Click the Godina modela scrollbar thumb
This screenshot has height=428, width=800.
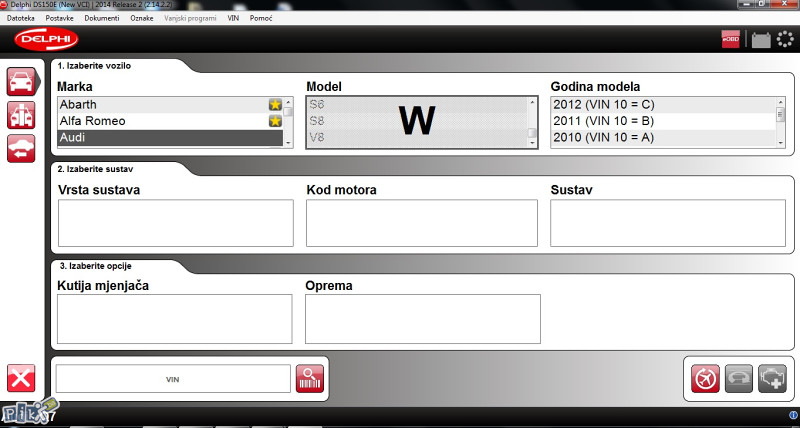(781, 115)
